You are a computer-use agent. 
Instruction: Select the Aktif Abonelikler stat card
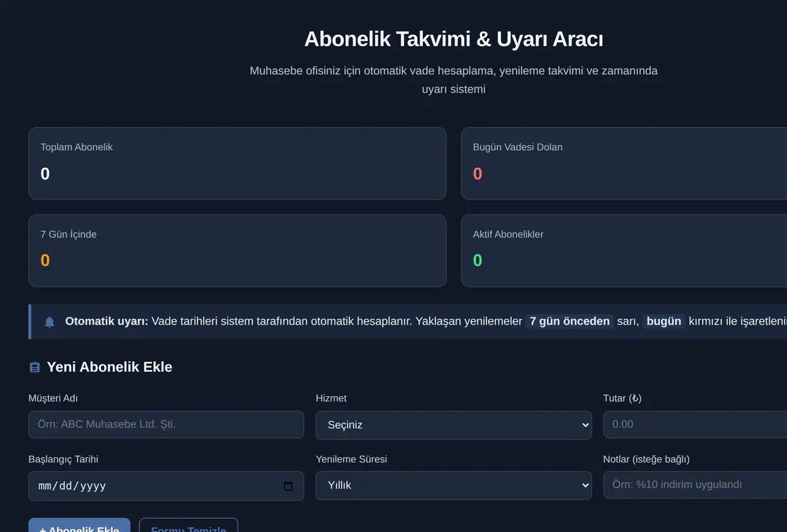624,251
